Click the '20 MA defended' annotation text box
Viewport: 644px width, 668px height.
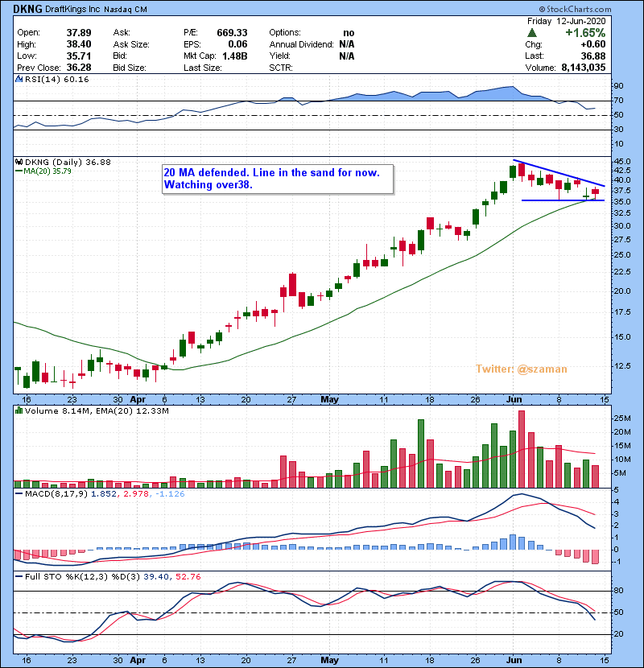(x=278, y=179)
